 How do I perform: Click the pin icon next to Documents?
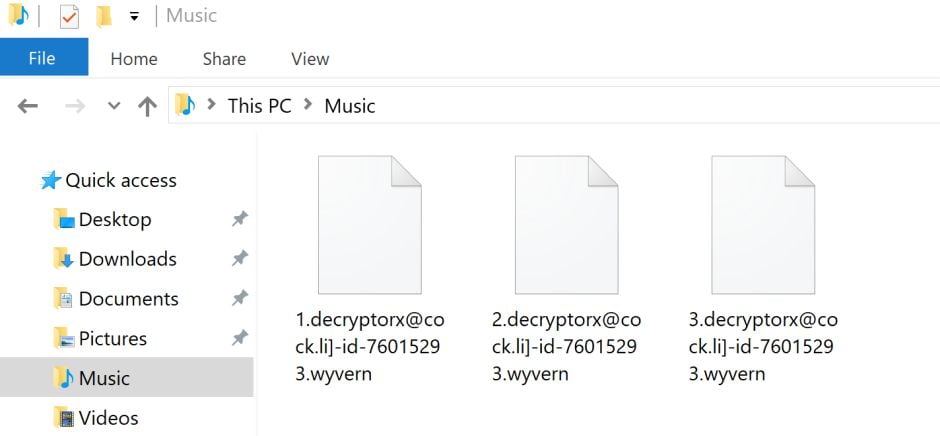pos(240,299)
